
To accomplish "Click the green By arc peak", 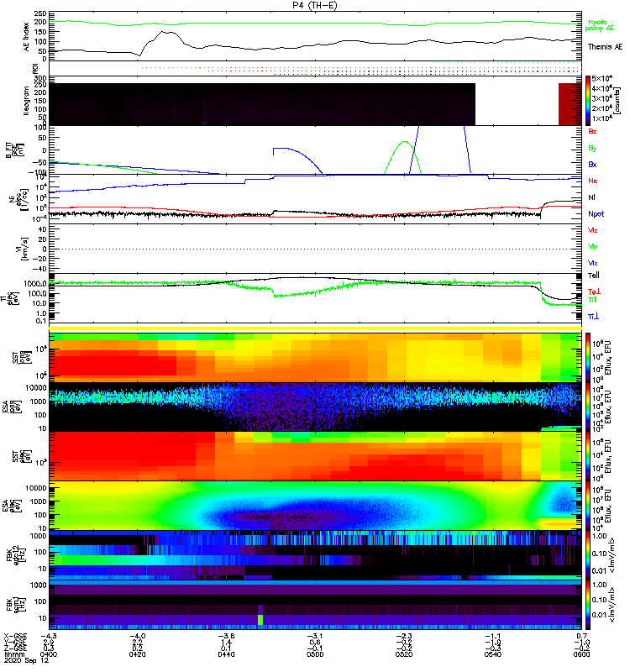I will coord(404,142).
